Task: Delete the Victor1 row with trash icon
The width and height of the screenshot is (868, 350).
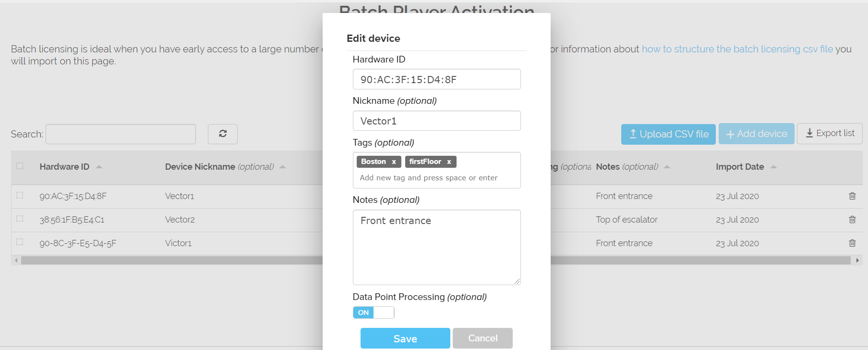Action: coord(852,243)
